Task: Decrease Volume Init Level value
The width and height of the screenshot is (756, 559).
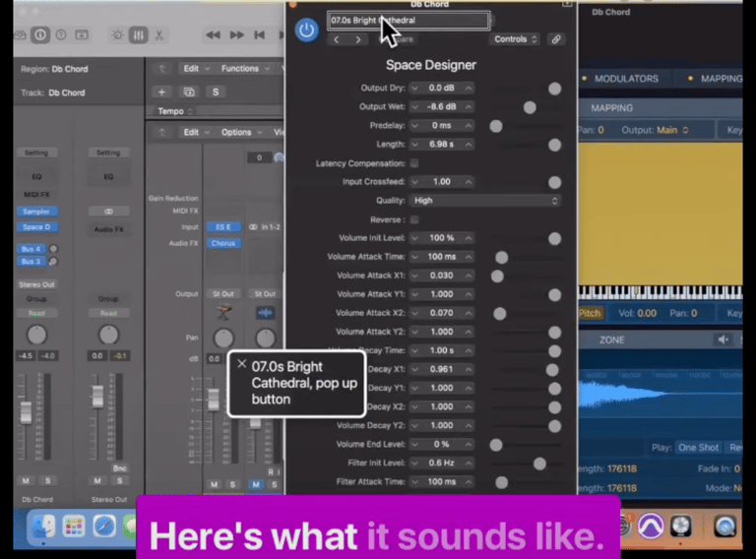Action: pyautogui.click(x=414, y=238)
